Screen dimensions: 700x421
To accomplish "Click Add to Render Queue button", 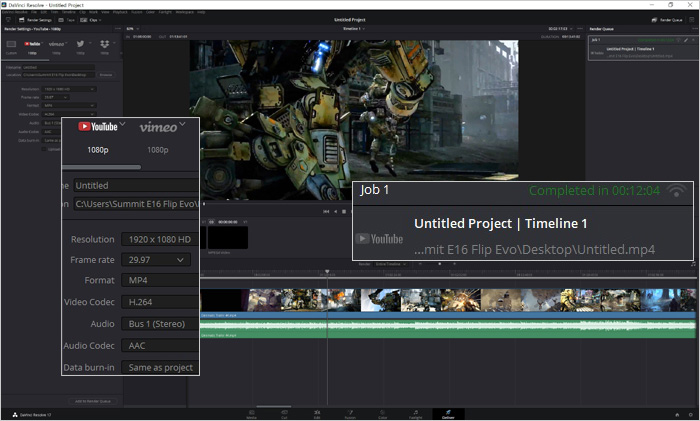I will [x=92, y=400].
